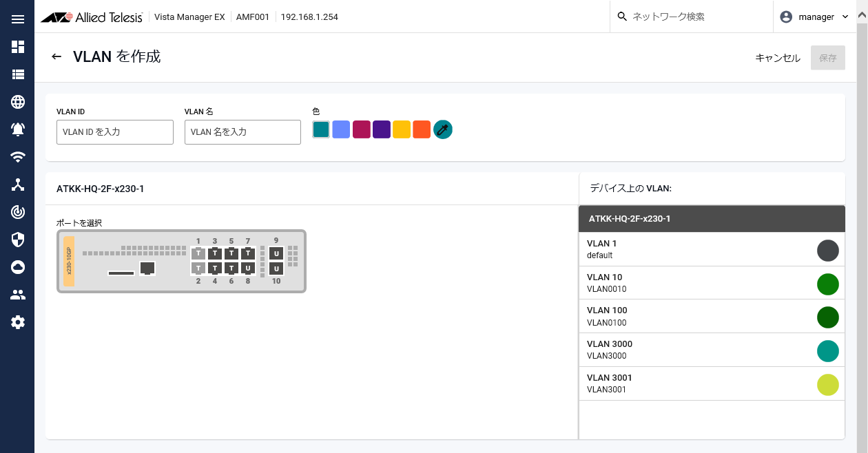868x453 pixels.
Task: Open the security shield icon
Action: click(x=18, y=240)
